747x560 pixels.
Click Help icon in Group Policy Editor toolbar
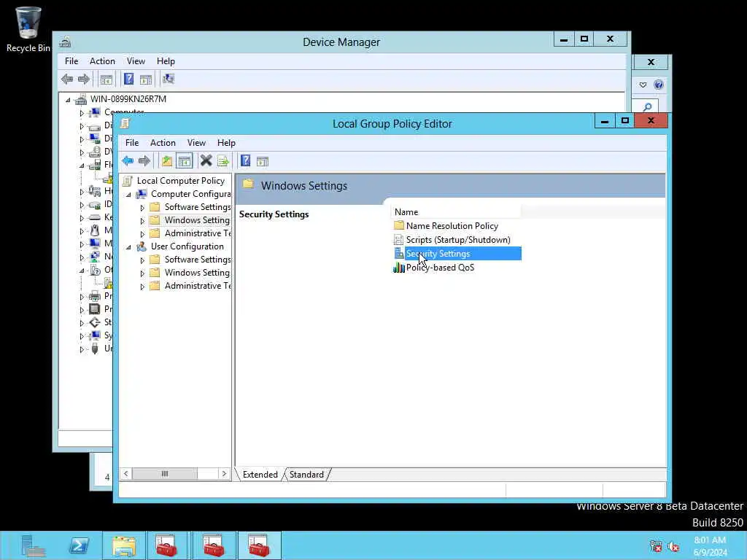tap(245, 161)
